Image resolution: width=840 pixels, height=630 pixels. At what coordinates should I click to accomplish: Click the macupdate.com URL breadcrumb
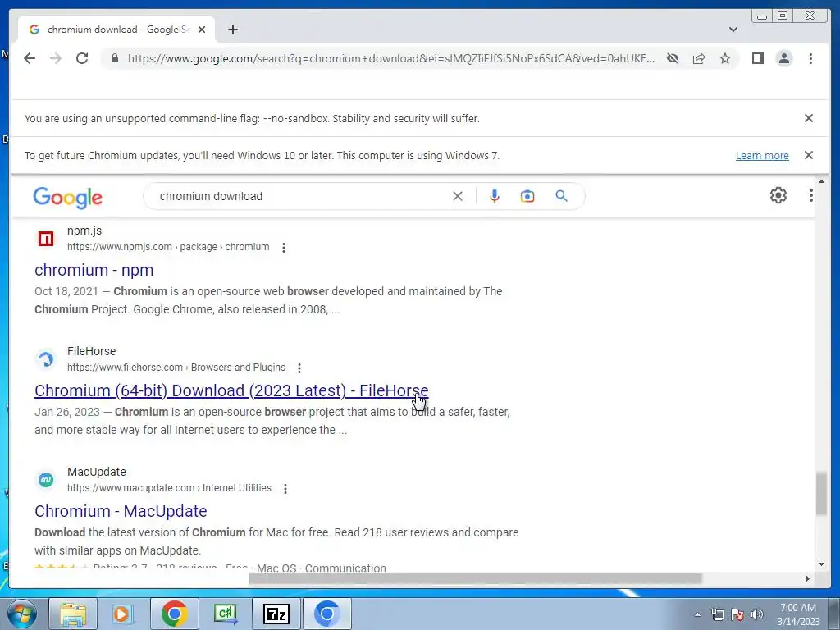click(x=169, y=488)
